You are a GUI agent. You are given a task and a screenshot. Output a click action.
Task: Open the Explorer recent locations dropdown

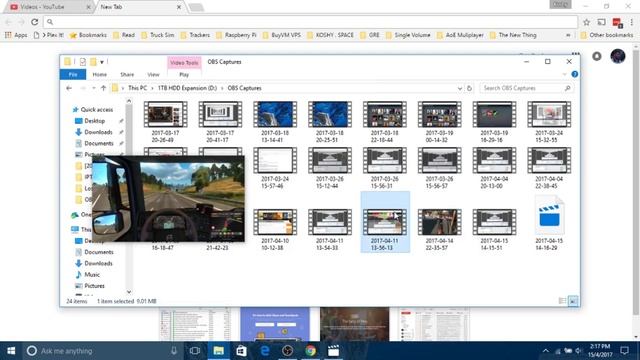click(x=94, y=88)
